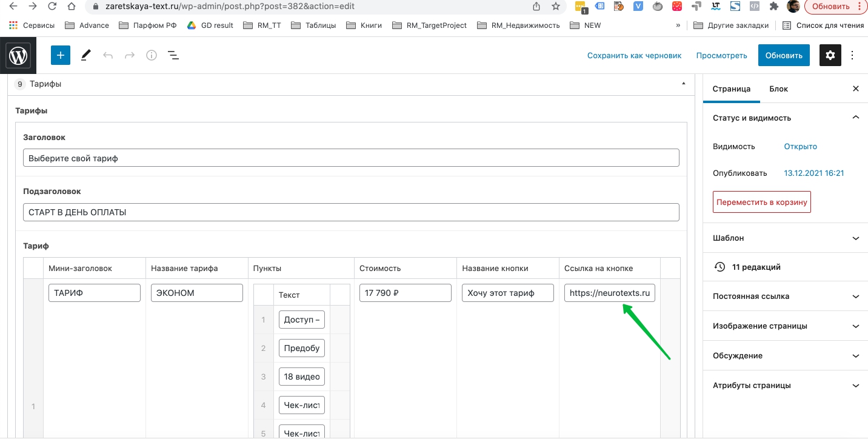Close the settings sidebar panel
Screen dimensions: 868x439
(855, 89)
